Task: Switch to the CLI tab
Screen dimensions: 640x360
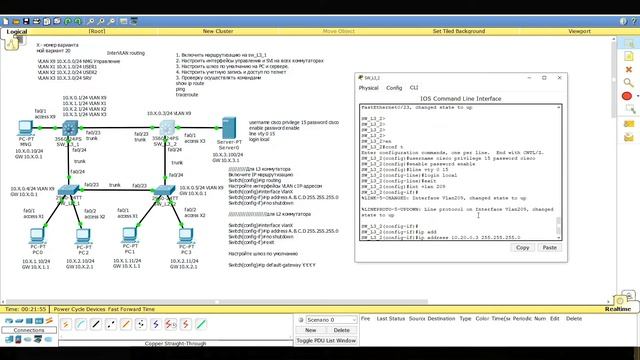Action: tap(414, 88)
